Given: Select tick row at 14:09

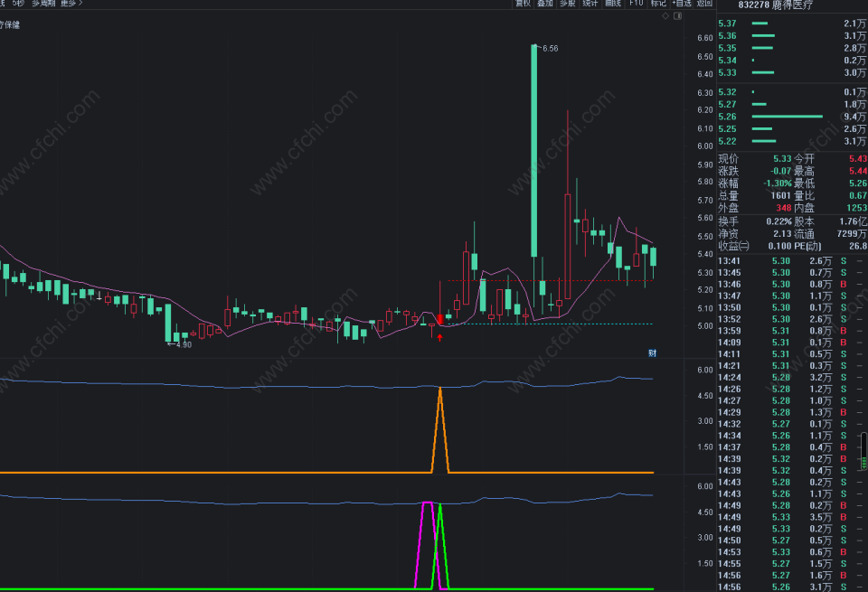Looking at the screenshot, I should click(x=790, y=343).
